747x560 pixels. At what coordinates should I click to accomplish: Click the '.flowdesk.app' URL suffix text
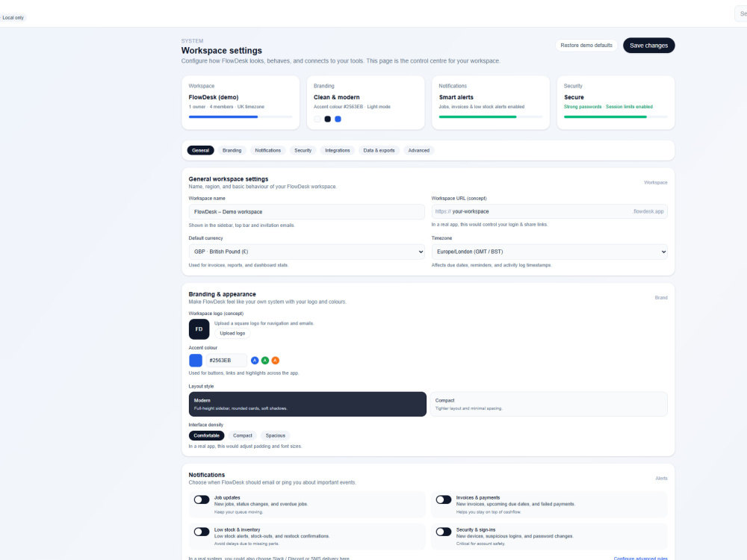tap(648, 211)
